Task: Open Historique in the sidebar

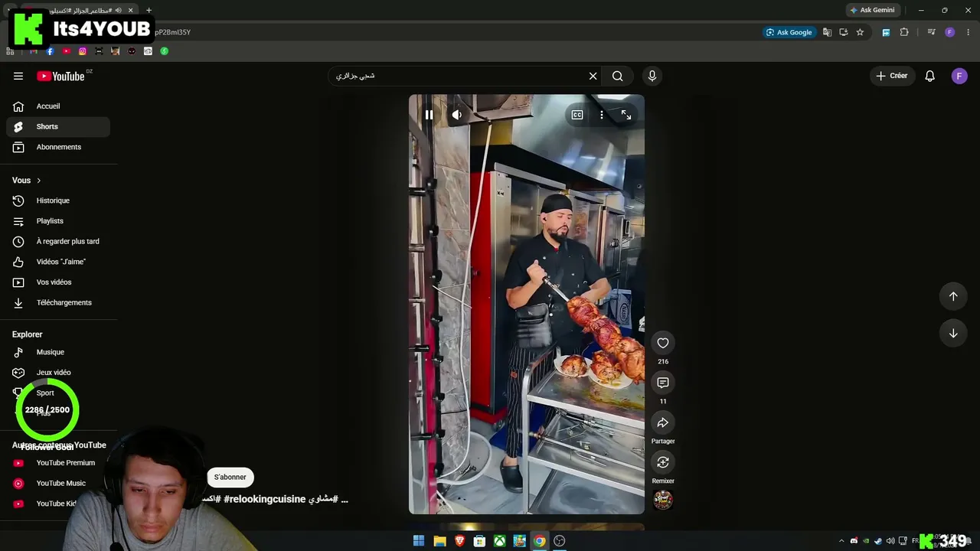Action: click(x=58, y=201)
